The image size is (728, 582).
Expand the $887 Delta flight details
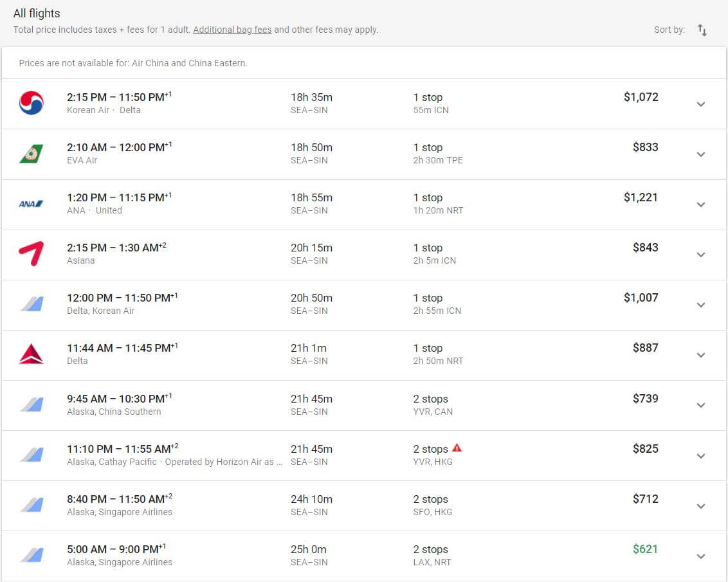coord(701,354)
